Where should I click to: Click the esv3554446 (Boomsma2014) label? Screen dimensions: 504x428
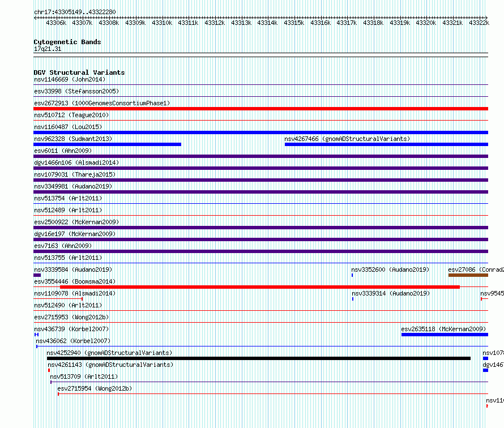(75, 281)
